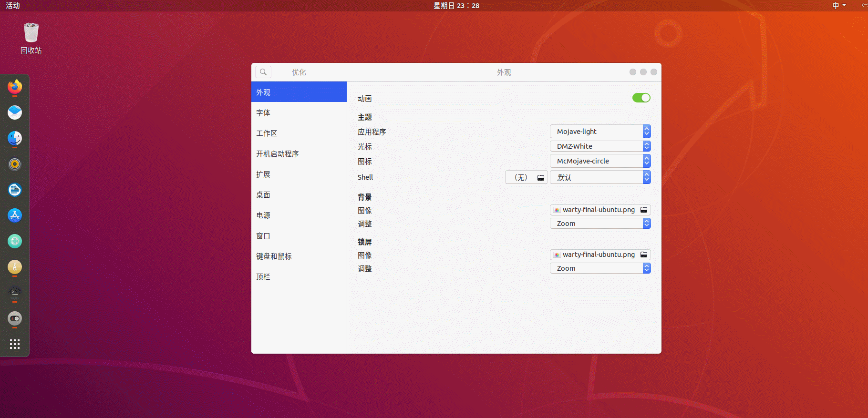This screenshot has height=418, width=868.
Task: Open the archive manager zipper icon
Action: click(15, 267)
